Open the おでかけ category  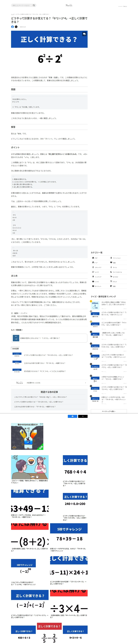pos(118,277)
